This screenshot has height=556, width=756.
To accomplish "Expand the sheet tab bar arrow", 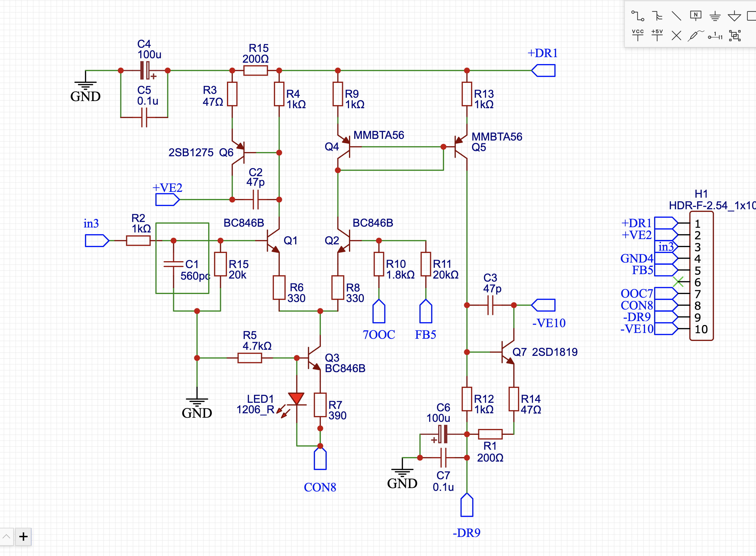I will tap(6, 536).
